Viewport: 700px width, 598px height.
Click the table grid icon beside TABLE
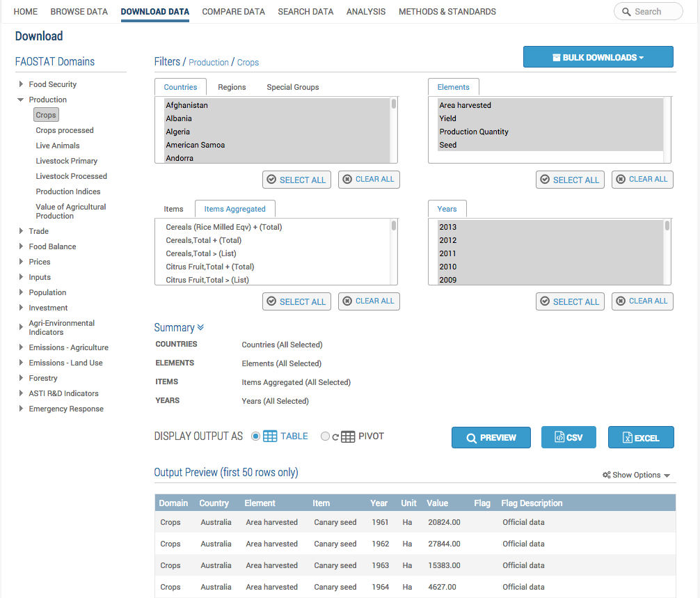(x=270, y=436)
